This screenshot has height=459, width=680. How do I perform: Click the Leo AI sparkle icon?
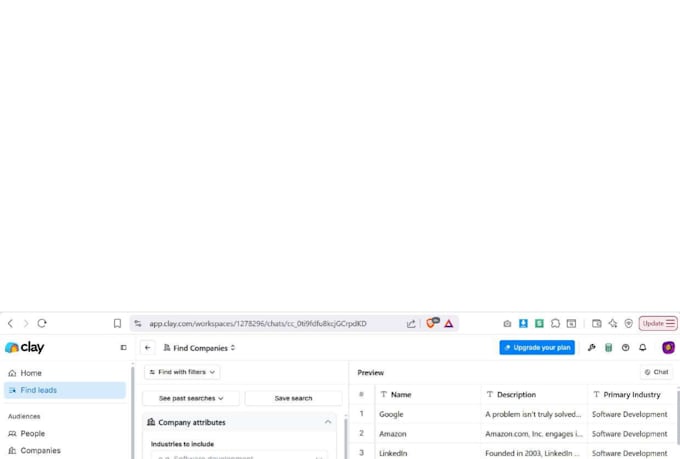coord(613,323)
